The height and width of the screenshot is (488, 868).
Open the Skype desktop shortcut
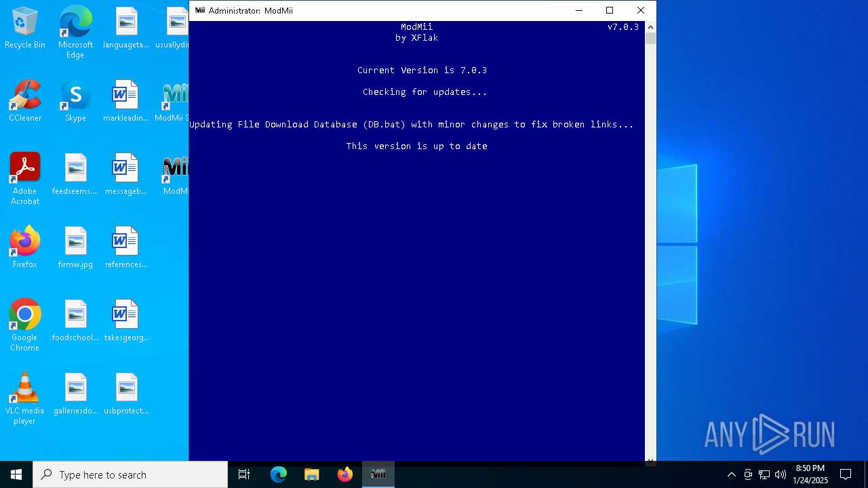pyautogui.click(x=75, y=102)
